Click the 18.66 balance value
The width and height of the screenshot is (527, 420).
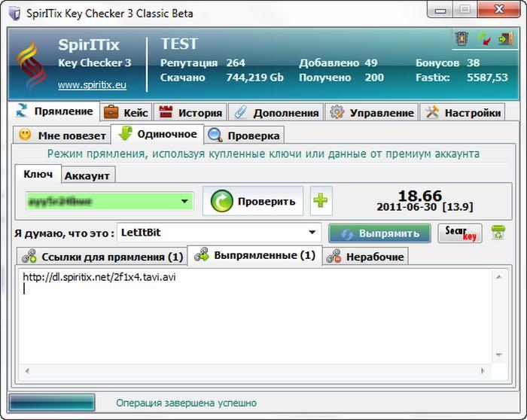tap(420, 196)
